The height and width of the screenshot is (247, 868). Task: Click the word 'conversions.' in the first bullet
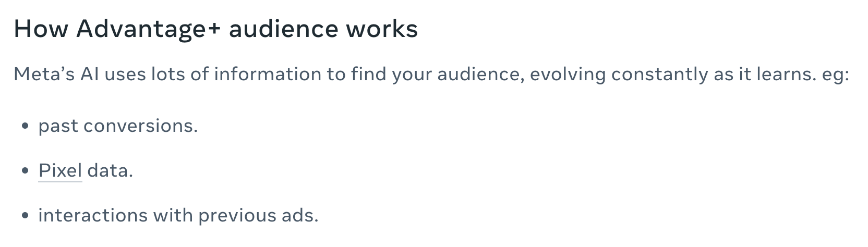[140, 127]
